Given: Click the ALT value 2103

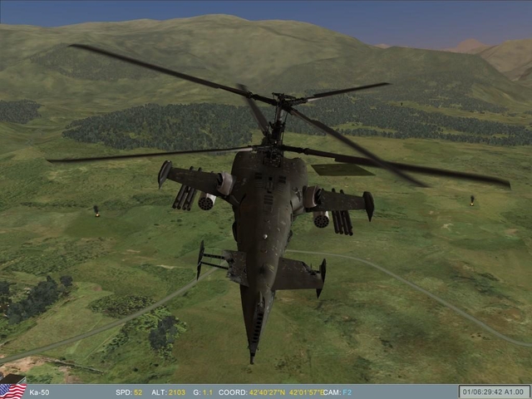Looking at the screenshot, I should (x=177, y=392).
